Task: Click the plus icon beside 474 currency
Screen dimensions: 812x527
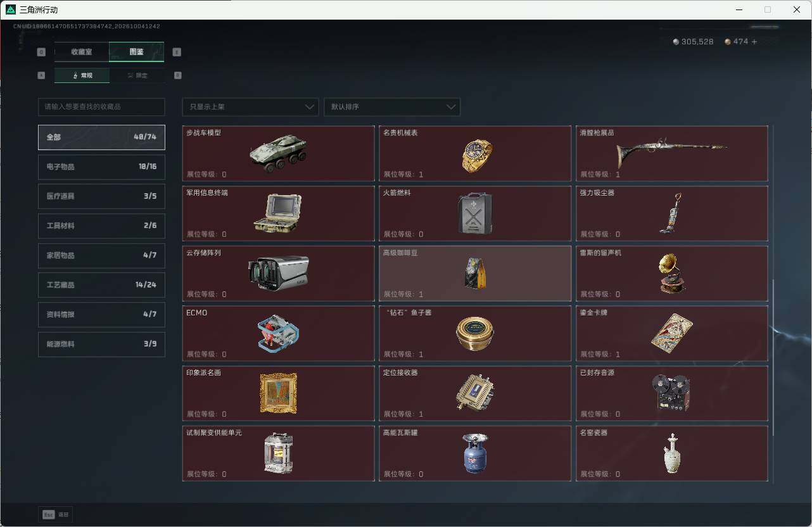Action: (x=754, y=42)
